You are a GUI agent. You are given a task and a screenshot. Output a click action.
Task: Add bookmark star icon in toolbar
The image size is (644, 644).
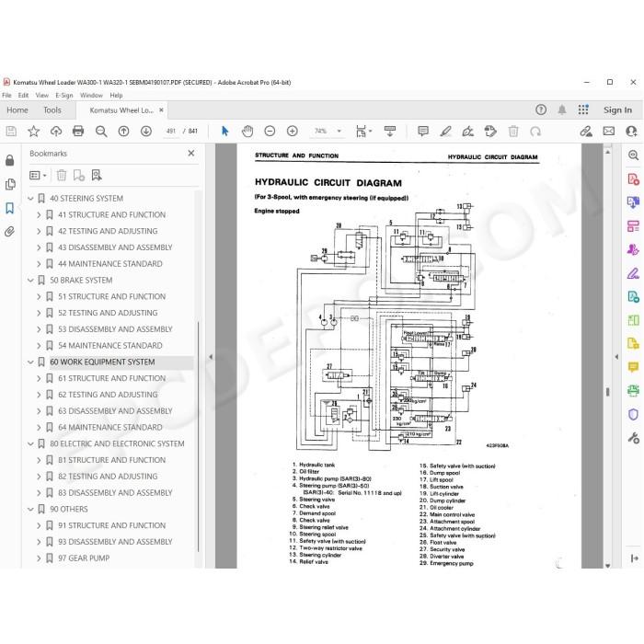click(34, 132)
